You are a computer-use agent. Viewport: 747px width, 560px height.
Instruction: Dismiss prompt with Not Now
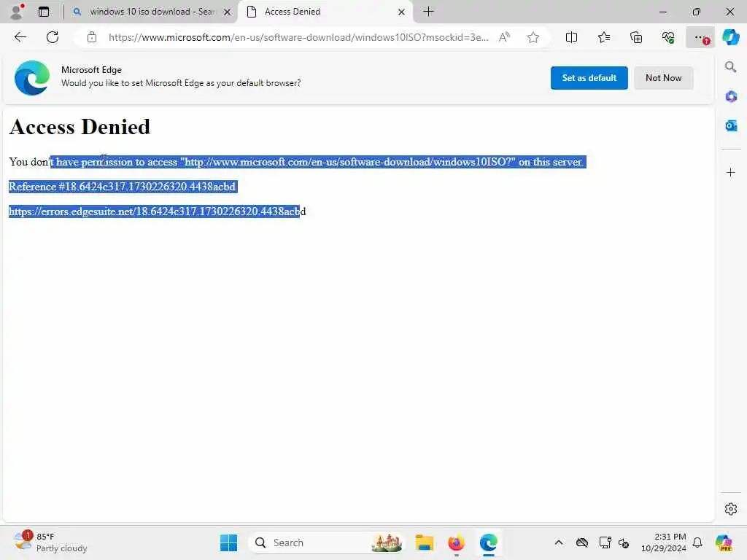point(663,77)
